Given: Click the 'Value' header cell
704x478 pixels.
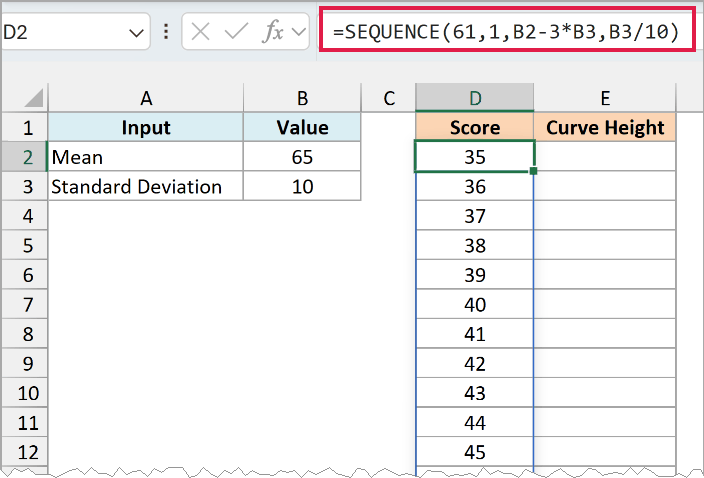Looking at the screenshot, I should tap(302, 127).
